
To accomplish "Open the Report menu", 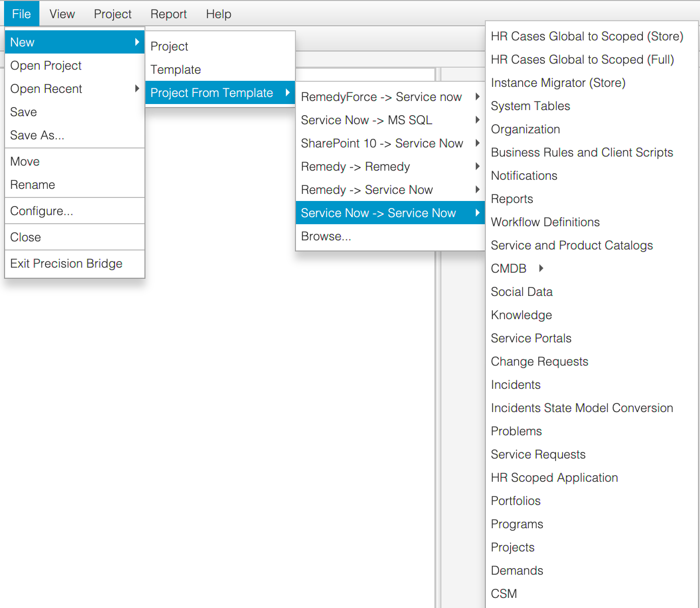I will pos(169,14).
